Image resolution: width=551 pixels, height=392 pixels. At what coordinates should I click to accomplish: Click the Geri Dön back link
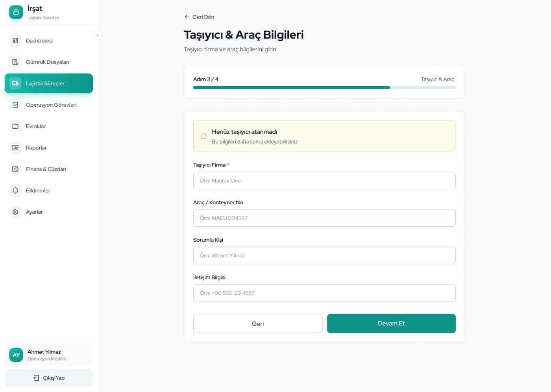click(x=199, y=17)
